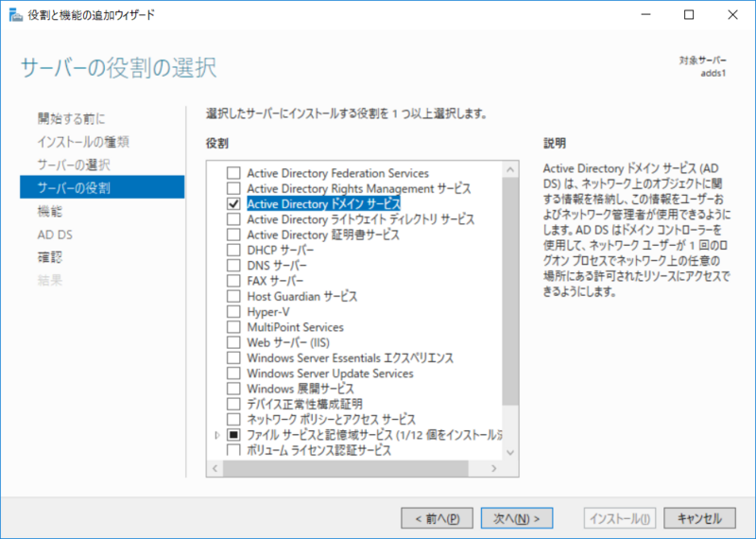Viewport: 756px width, 539px height.
Task: Open the 確認 step
Action: [x=50, y=257]
